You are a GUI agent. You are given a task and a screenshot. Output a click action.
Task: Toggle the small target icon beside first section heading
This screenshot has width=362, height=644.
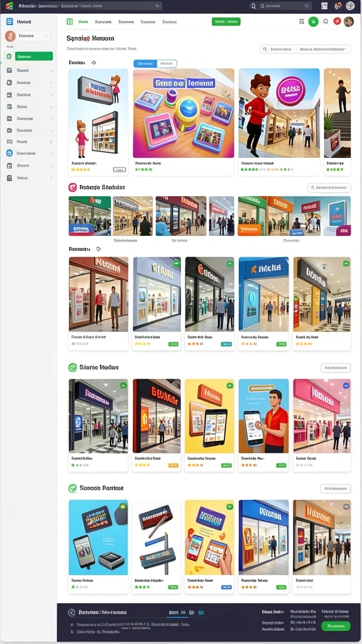[x=94, y=63]
